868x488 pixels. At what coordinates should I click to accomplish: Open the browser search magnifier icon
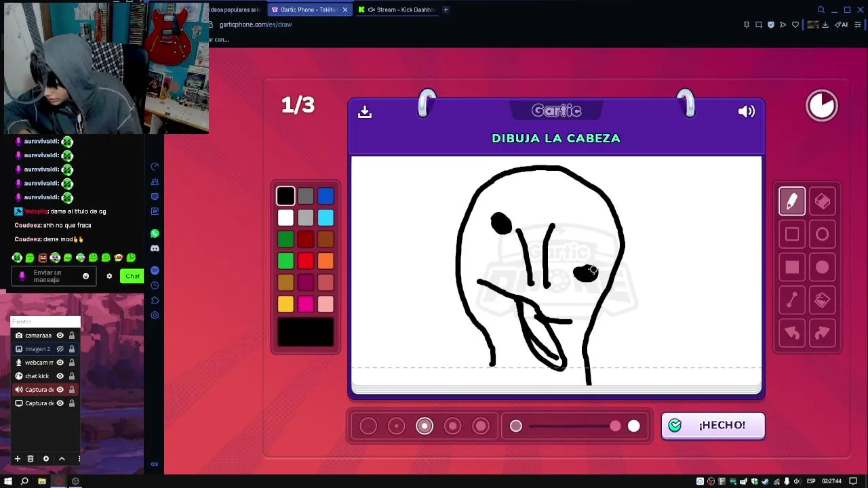click(x=821, y=9)
